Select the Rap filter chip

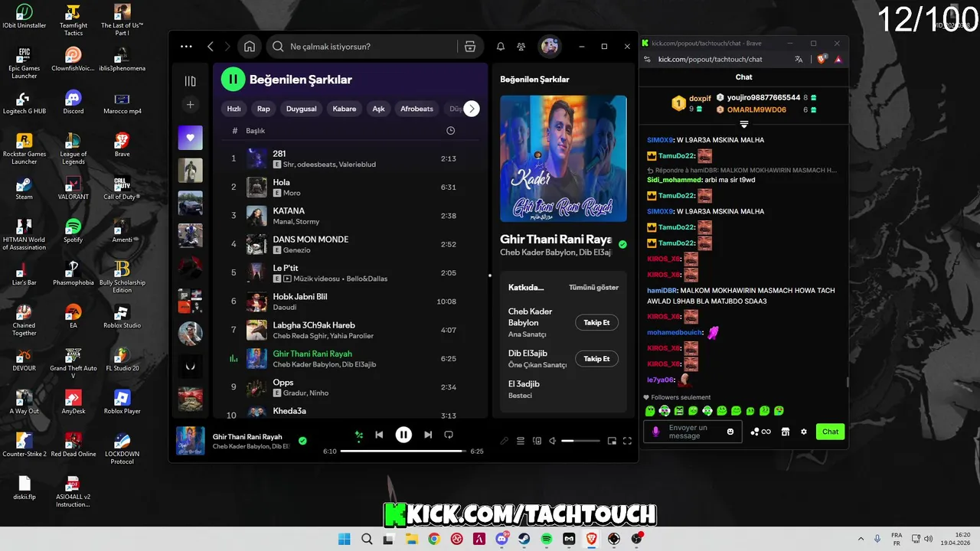pos(263,109)
